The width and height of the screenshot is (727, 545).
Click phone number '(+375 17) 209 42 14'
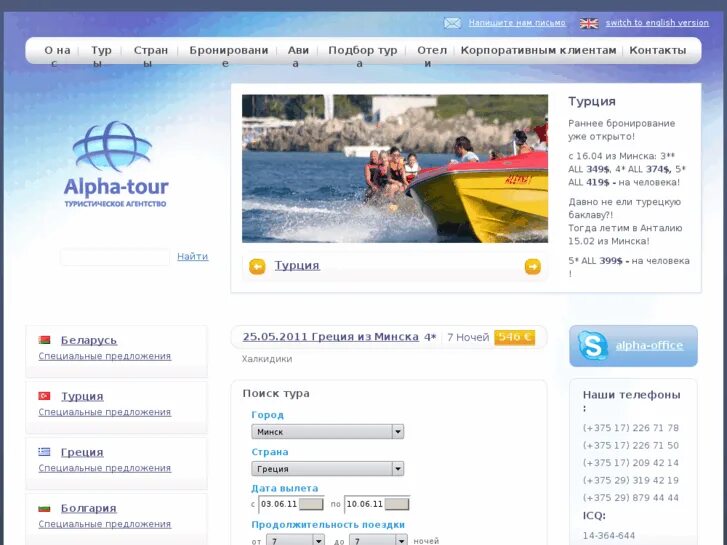631,463
